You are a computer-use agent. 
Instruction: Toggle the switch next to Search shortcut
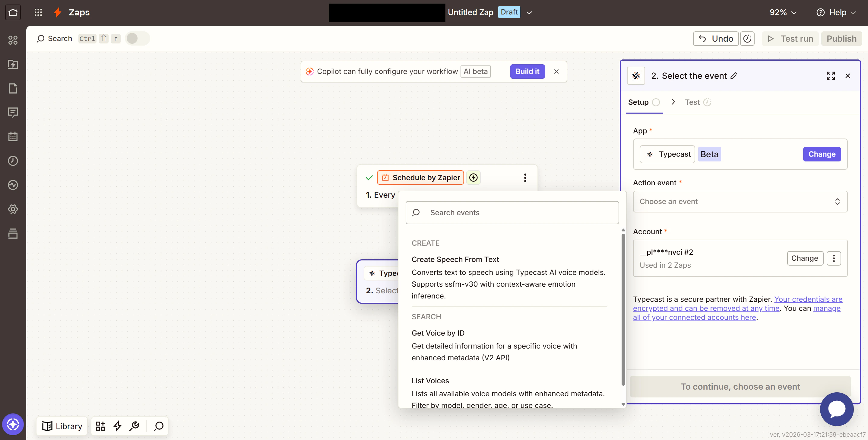[x=137, y=38]
